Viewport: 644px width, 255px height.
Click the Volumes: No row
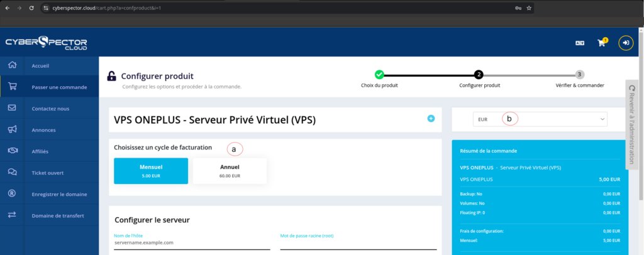(540, 203)
